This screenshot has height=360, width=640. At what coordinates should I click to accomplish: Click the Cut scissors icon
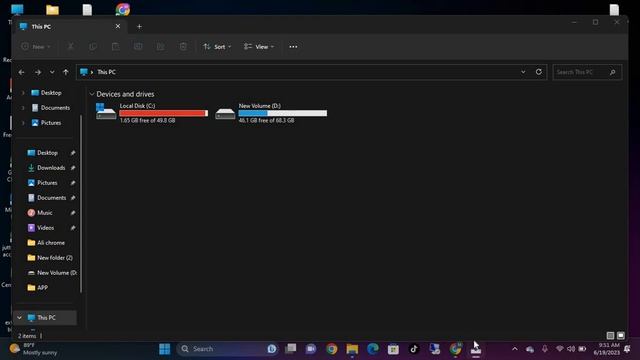coord(71,47)
